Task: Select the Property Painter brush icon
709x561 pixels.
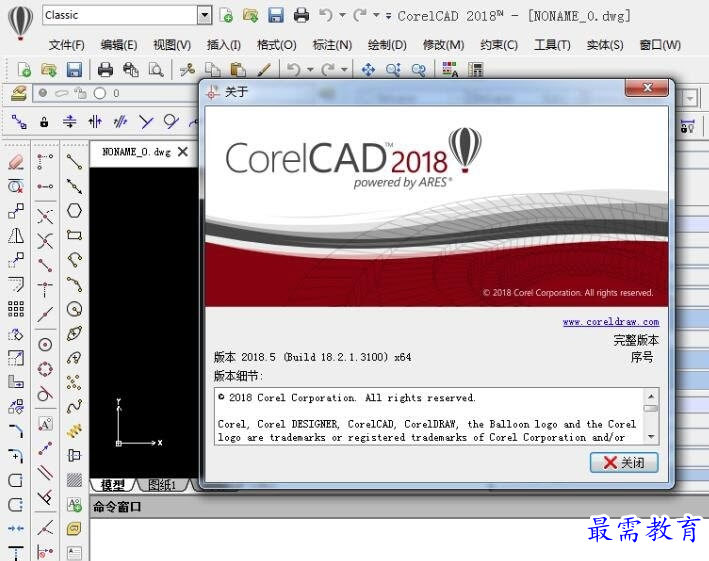Action: click(x=264, y=70)
